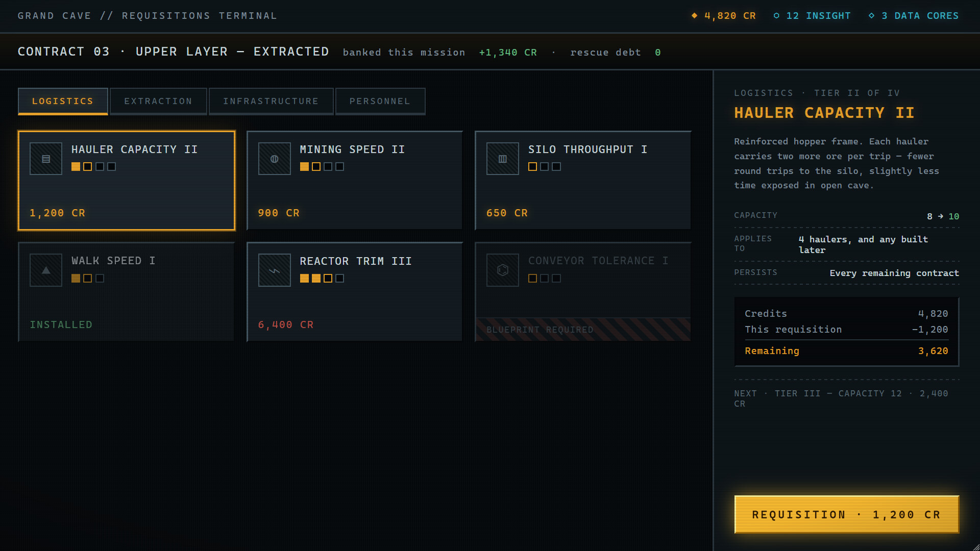Click the Credits 4,820 summary row
Image resolution: width=980 pixels, height=551 pixels.
846,314
